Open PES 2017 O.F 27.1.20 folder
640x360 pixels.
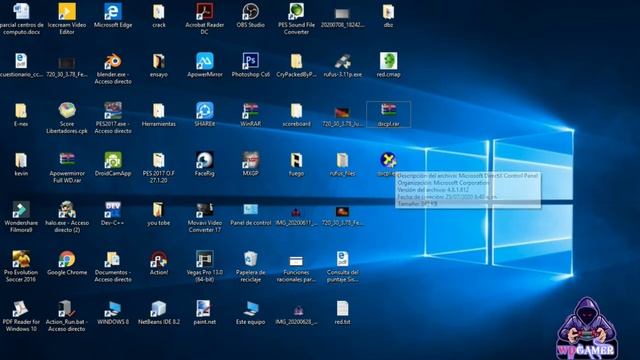pos(159,167)
